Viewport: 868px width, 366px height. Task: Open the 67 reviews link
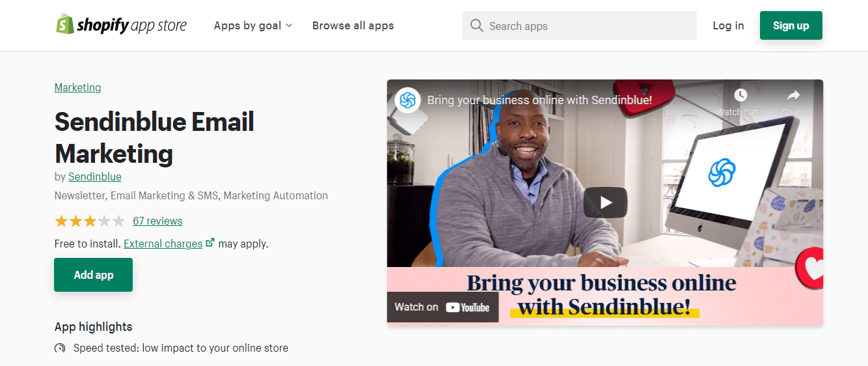pyautogui.click(x=157, y=221)
